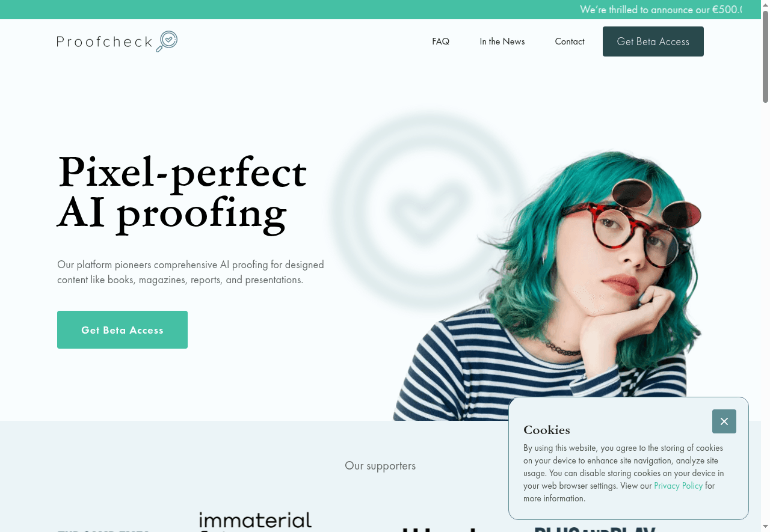
Task: Click the Plug and Play supporter logo
Action: point(594,529)
